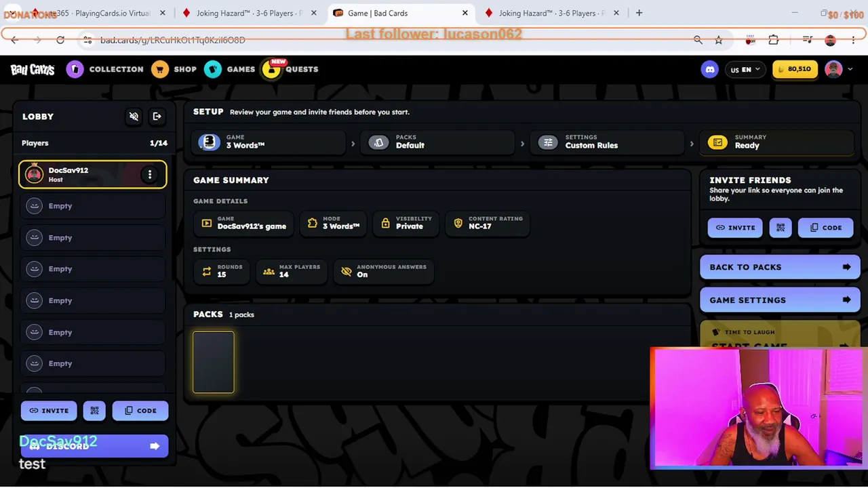Image resolution: width=868 pixels, height=488 pixels.
Task: Click the Rounds repeat arrows icon
Action: click(207, 271)
